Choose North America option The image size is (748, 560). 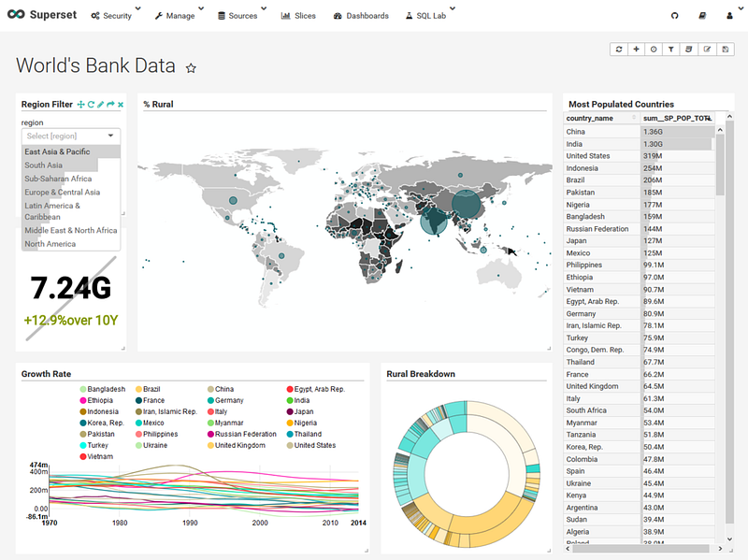coord(71,244)
